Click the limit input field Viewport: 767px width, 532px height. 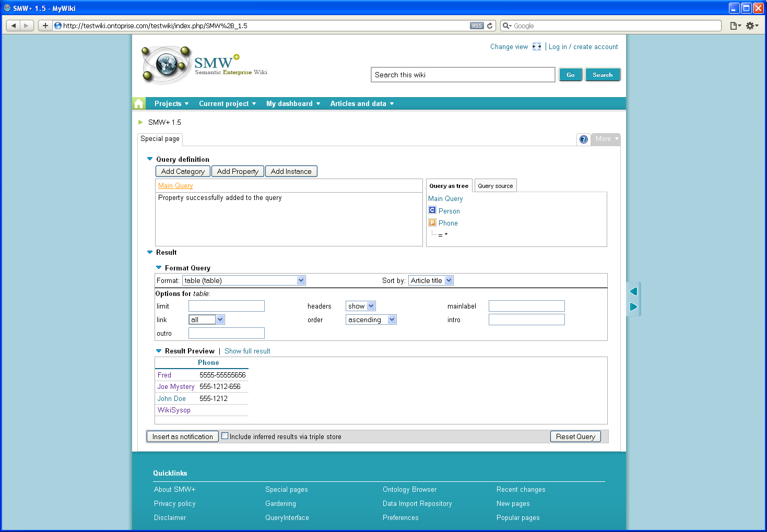(226, 306)
